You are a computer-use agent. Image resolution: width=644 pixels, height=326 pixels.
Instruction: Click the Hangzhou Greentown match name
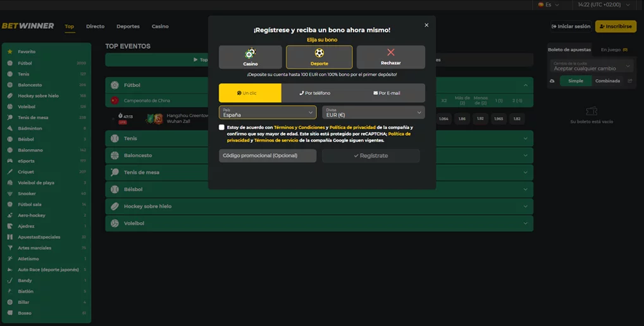[x=187, y=115]
